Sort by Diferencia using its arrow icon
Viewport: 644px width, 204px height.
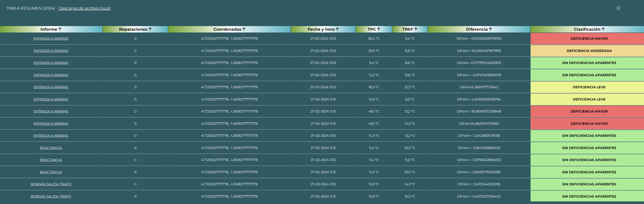pyautogui.click(x=490, y=29)
